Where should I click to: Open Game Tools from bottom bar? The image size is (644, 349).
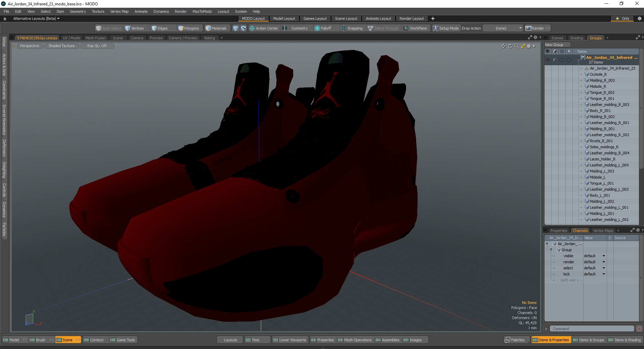(123, 340)
